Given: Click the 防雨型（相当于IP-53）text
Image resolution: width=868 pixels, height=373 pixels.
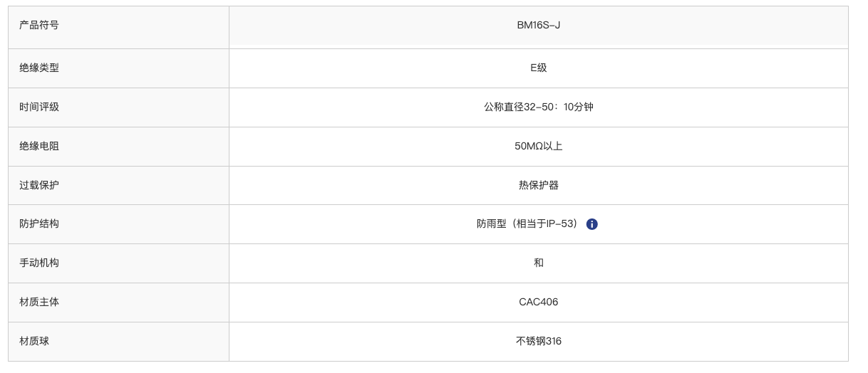Looking at the screenshot, I should 529,224.
